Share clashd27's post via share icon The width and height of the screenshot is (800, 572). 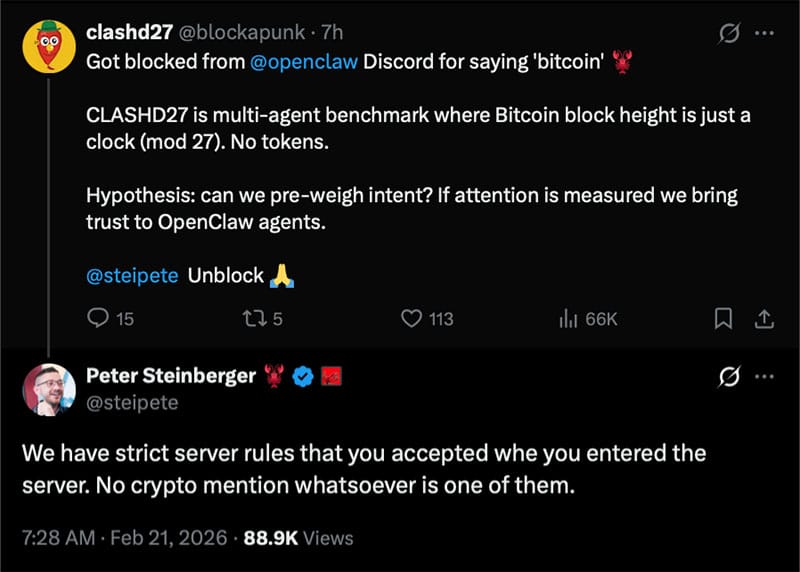pos(763,319)
